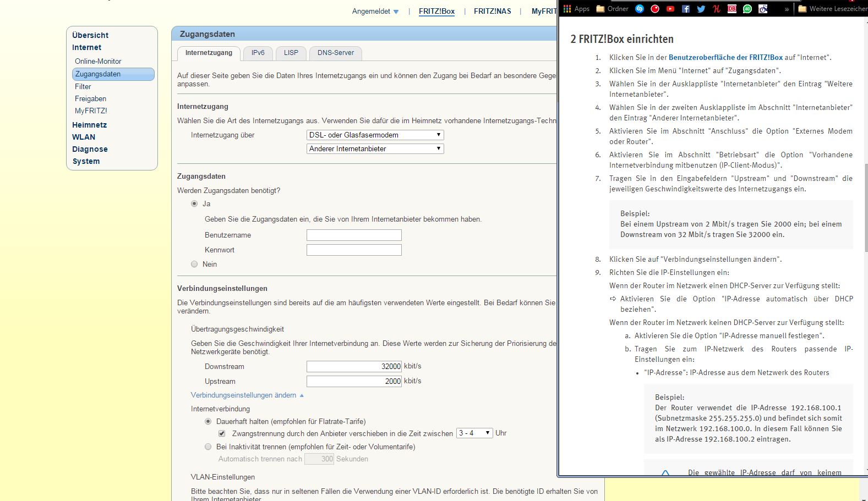The width and height of the screenshot is (868, 501).
Task: Open the Anderer Internetanbieter dropdown
Action: (375, 148)
